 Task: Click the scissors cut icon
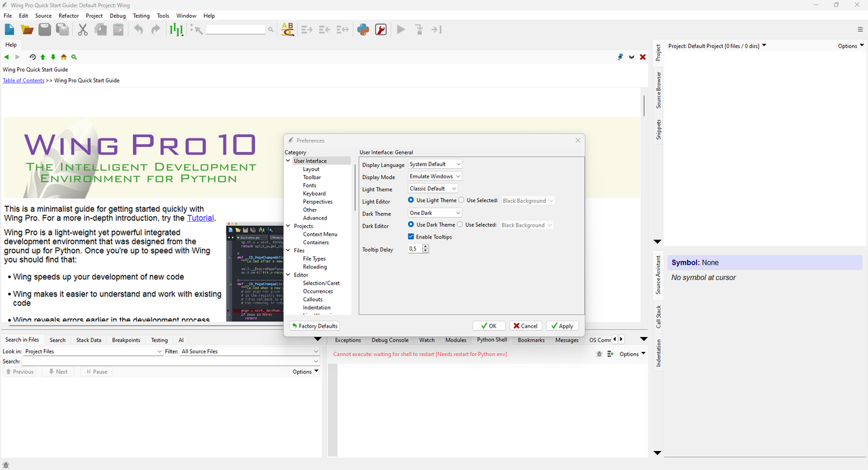[x=83, y=29]
